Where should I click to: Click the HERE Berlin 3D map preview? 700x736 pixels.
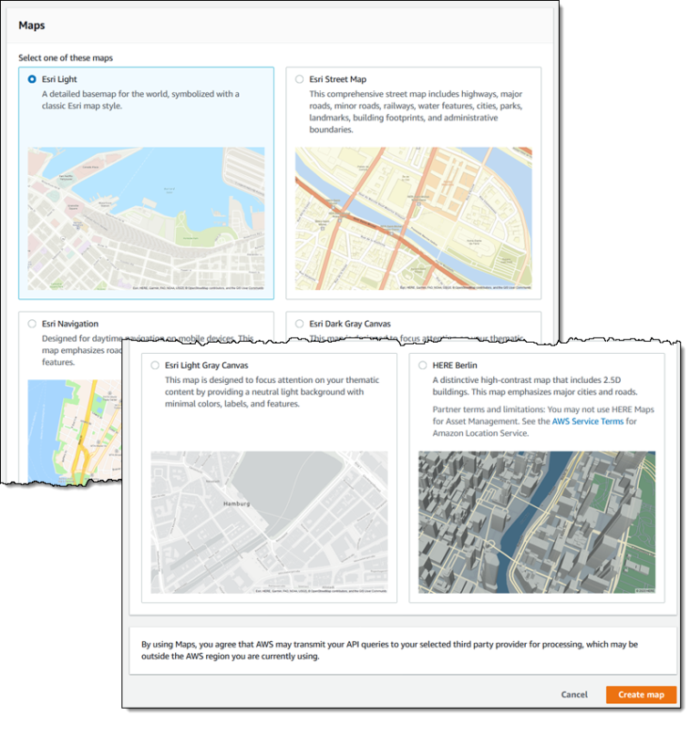click(x=537, y=523)
